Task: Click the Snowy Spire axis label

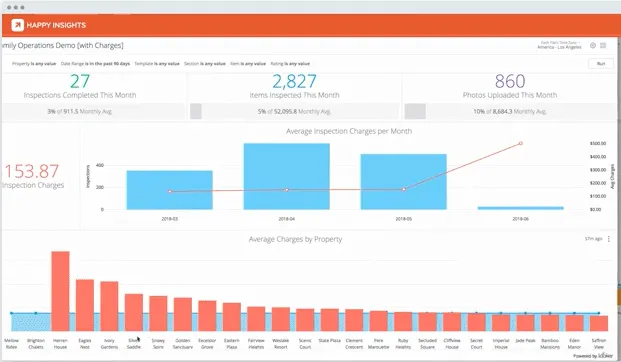Action: [158, 344]
